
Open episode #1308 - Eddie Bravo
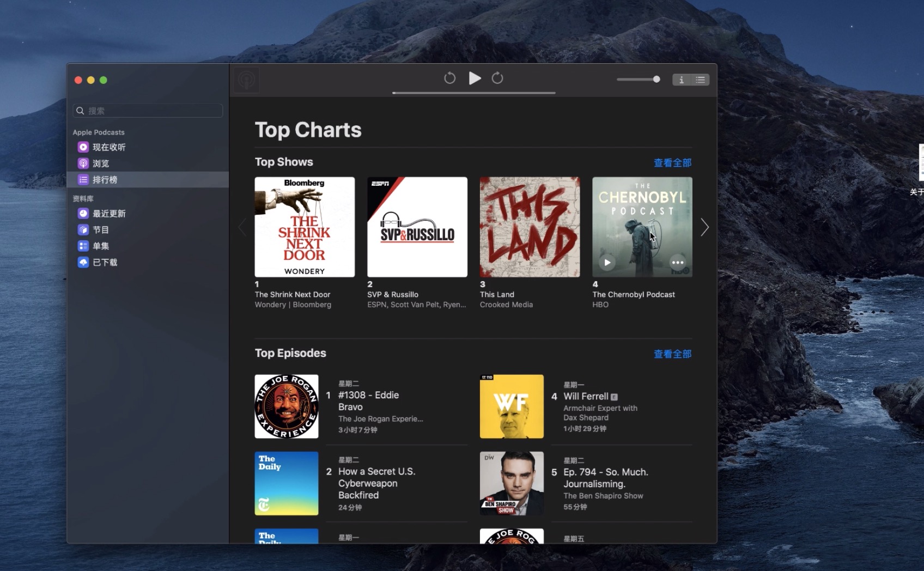coord(368,401)
